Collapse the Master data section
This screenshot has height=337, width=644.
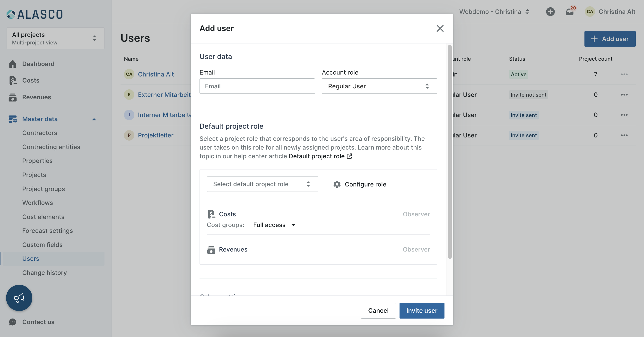coord(94,119)
